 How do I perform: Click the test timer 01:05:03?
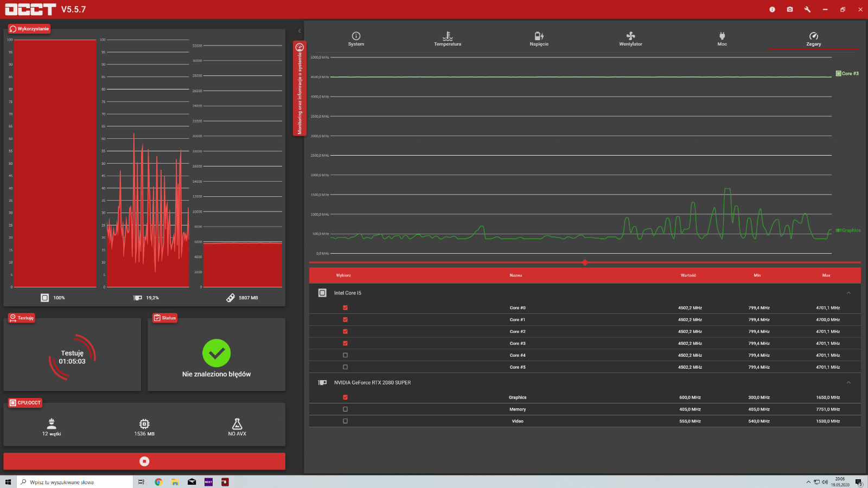click(72, 362)
